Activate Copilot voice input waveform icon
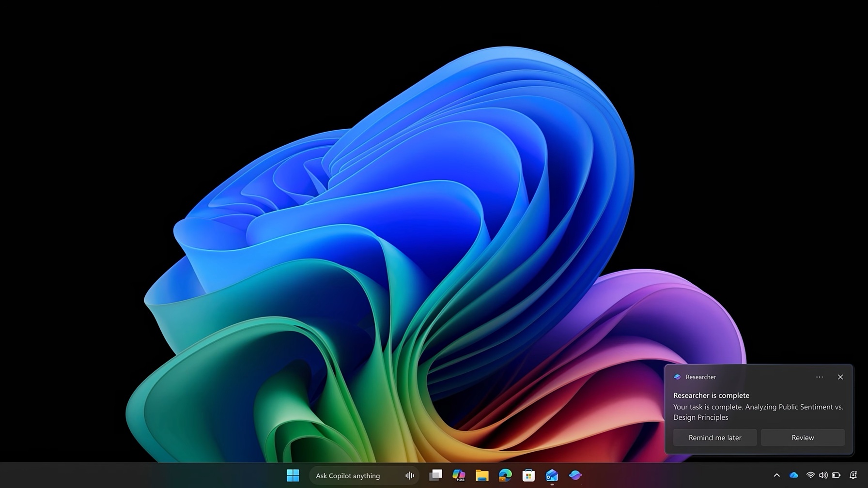The width and height of the screenshot is (868, 488). pyautogui.click(x=409, y=476)
